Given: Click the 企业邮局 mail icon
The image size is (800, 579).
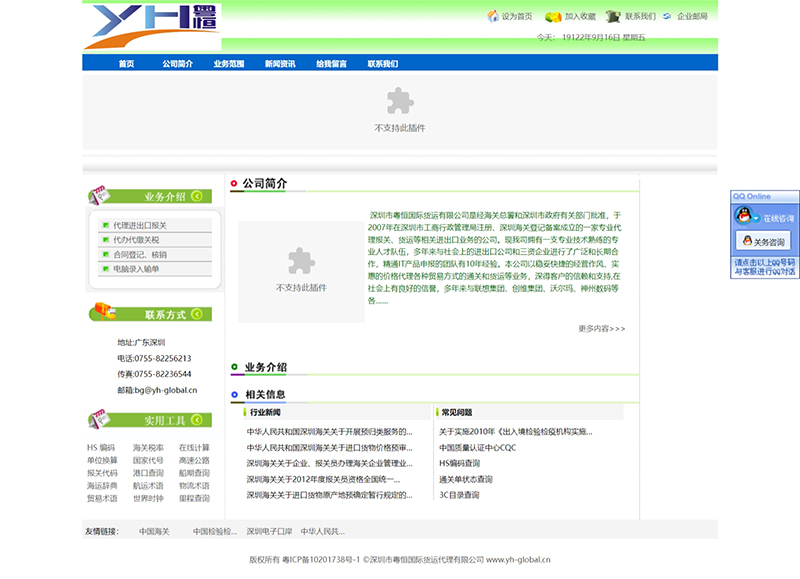Looking at the screenshot, I should pyautogui.click(x=667, y=16).
